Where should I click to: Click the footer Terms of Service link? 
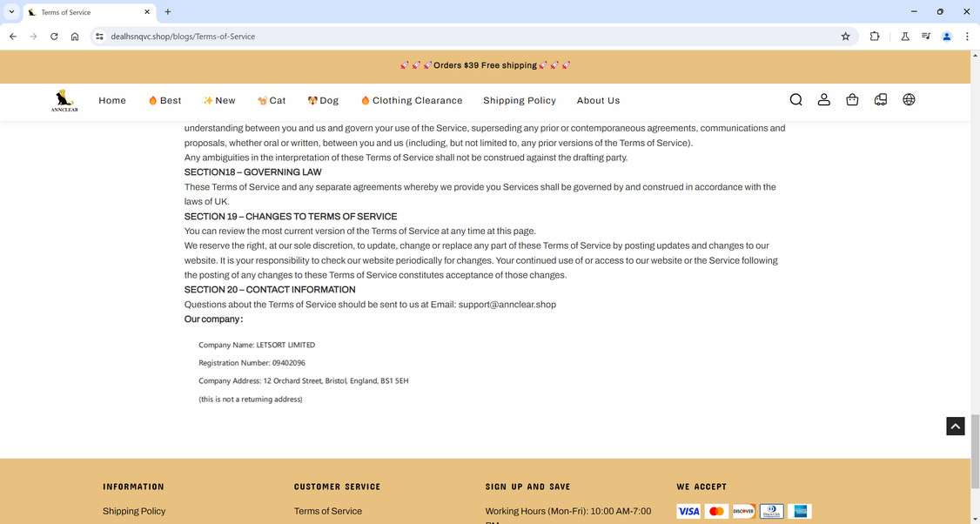pos(328,511)
